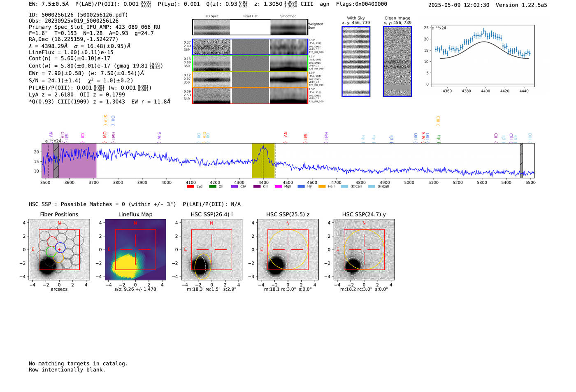
Task: Open the HSC SSP(25.5) z cutout
Action: pos(288,250)
